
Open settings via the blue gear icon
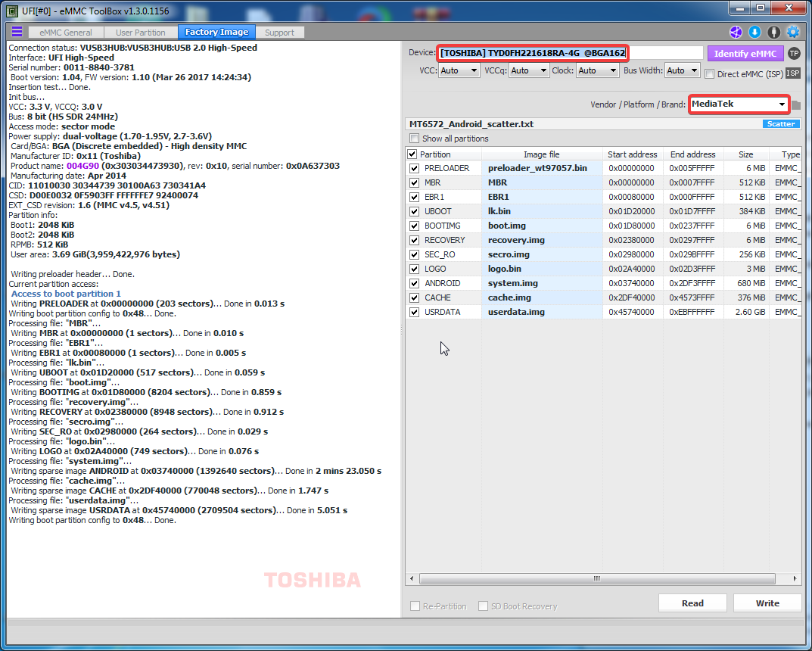pos(793,32)
